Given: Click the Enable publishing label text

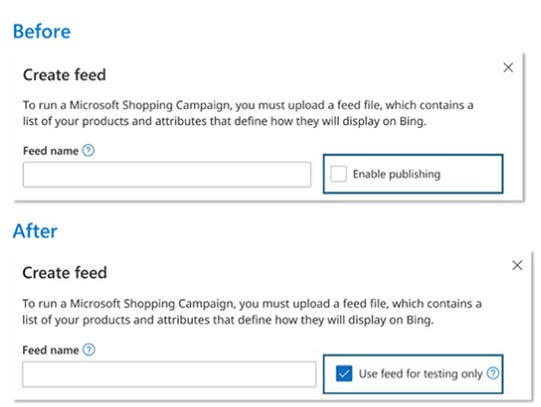Looking at the screenshot, I should pyautogui.click(x=396, y=174).
